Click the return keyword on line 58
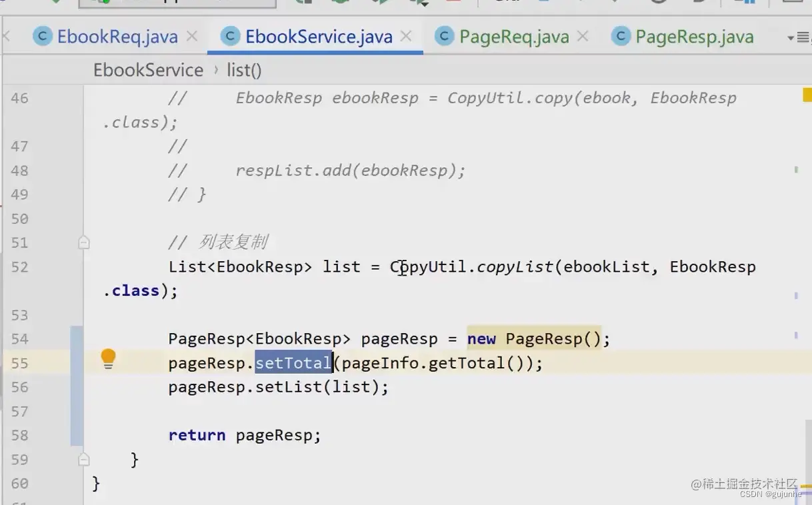The height and width of the screenshot is (505, 812). (197, 436)
